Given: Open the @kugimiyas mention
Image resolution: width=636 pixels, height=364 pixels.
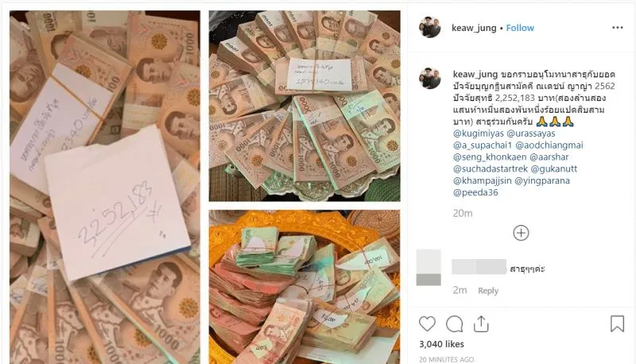Looking at the screenshot, I should click(479, 134).
